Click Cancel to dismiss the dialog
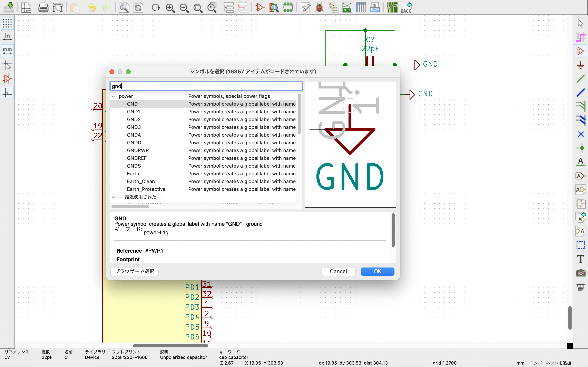The height and width of the screenshot is (367, 588). click(338, 271)
